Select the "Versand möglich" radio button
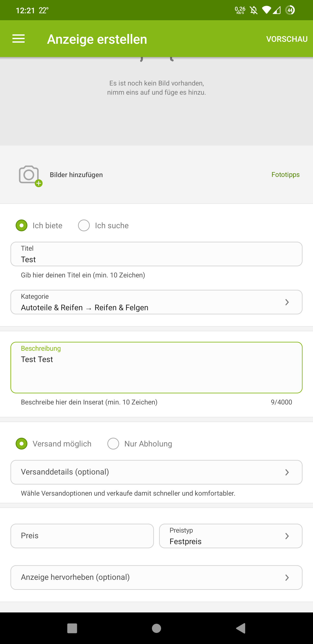This screenshot has width=313, height=644. coord(22,444)
